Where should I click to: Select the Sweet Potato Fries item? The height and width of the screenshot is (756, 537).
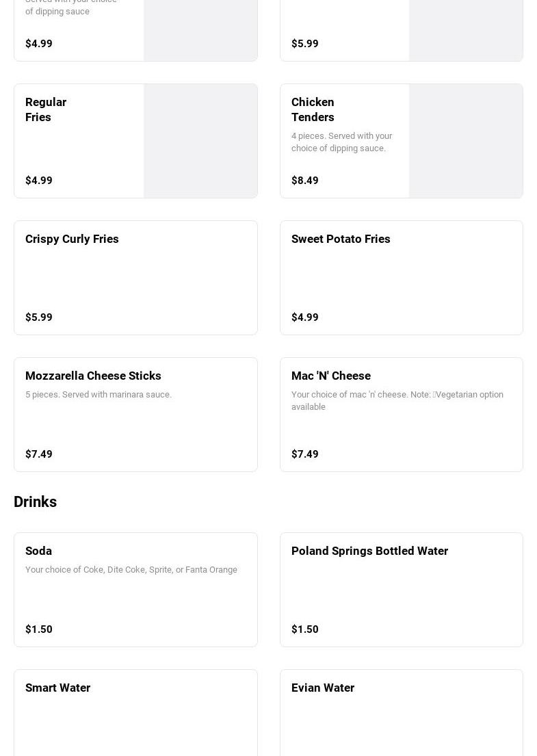tap(341, 239)
